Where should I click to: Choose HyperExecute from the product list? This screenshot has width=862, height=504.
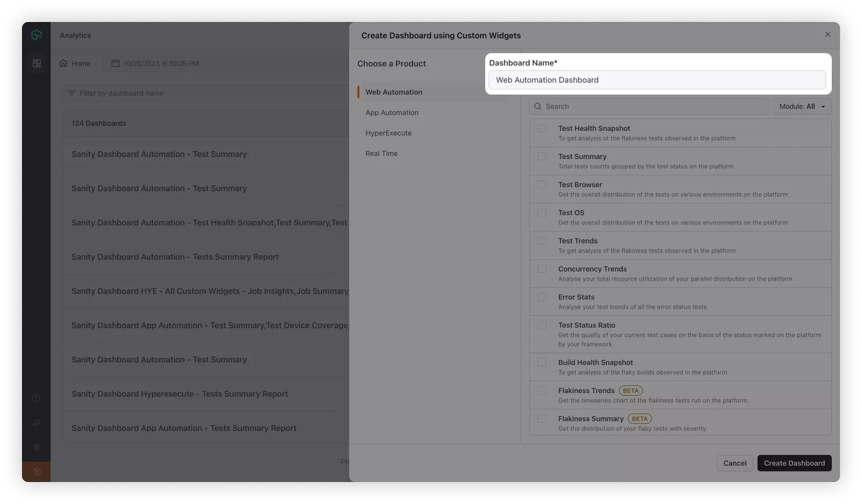pyautogui.click(x=388, y=133)
